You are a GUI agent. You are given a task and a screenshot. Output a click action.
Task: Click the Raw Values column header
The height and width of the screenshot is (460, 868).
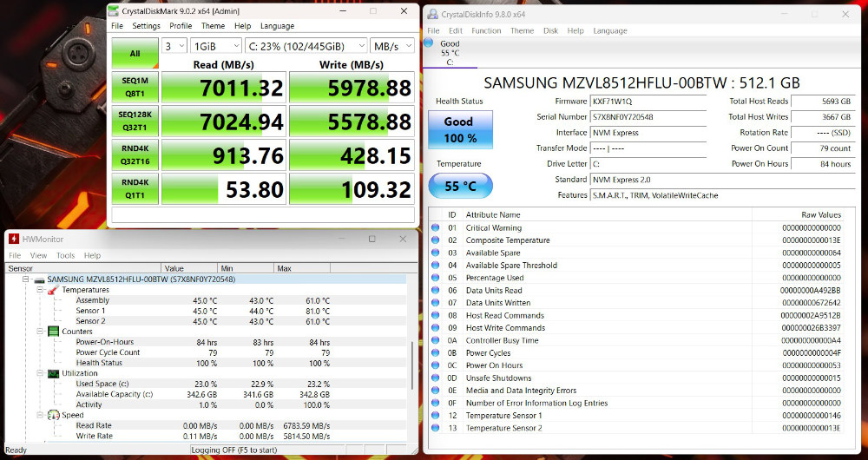pyautogui.click(x=799, y=214)
